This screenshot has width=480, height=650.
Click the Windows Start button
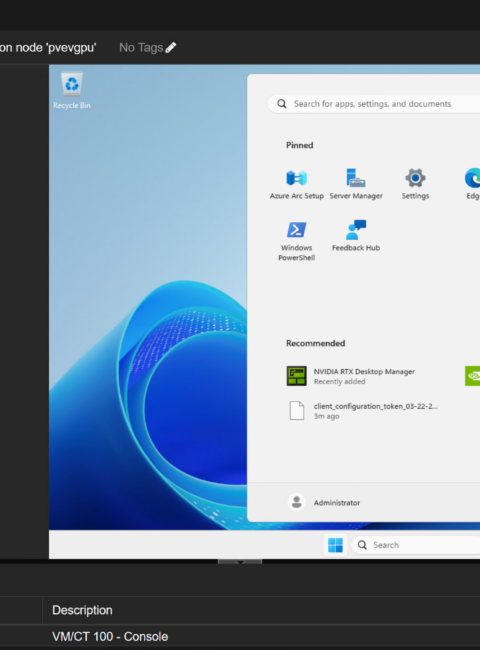point(335,545)
